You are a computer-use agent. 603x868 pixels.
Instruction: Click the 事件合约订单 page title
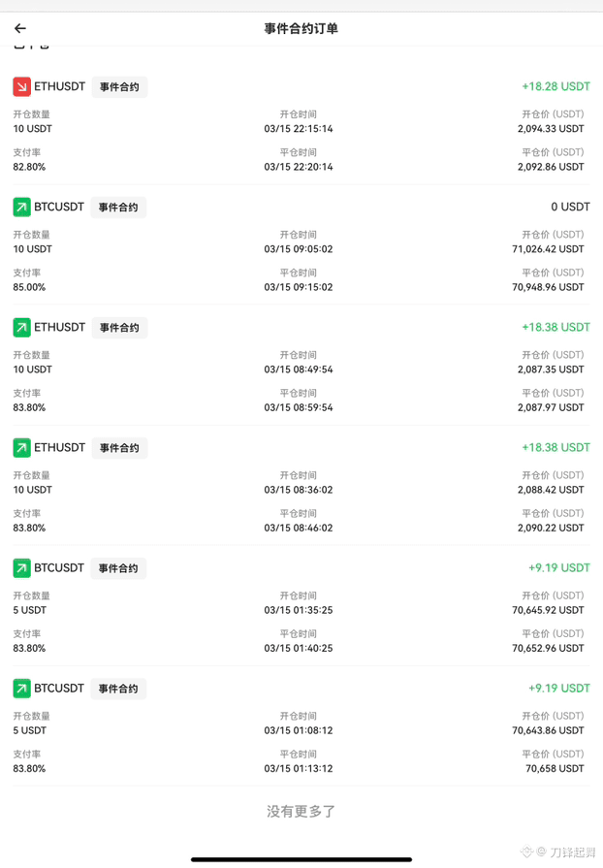click(x=301, y=28)
